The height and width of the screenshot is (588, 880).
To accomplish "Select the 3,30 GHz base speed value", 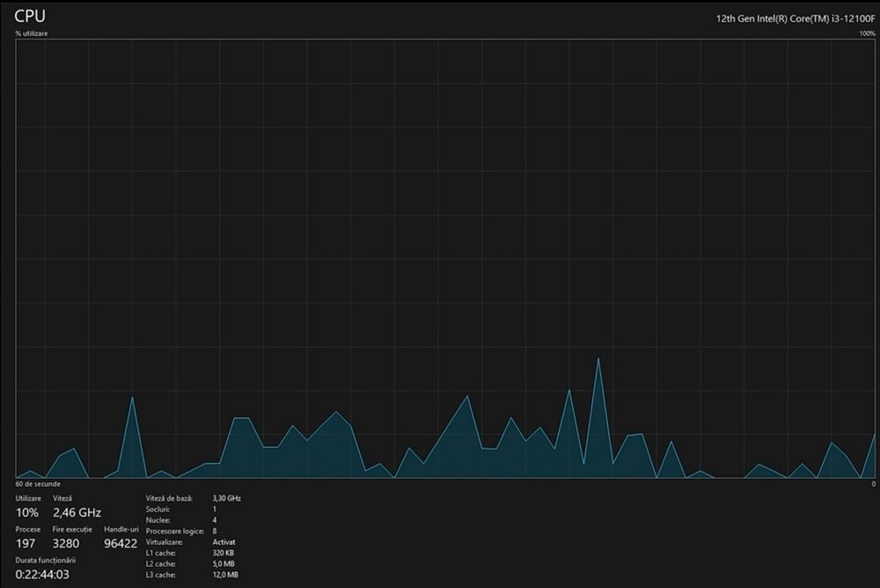I will pyautogui.click(x=227, y=499).
